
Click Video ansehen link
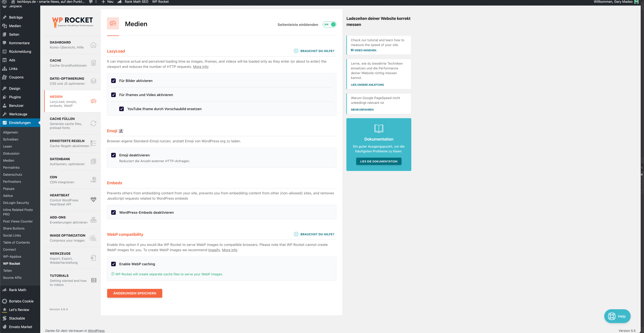pyautogui.click(x=364, y=50)
